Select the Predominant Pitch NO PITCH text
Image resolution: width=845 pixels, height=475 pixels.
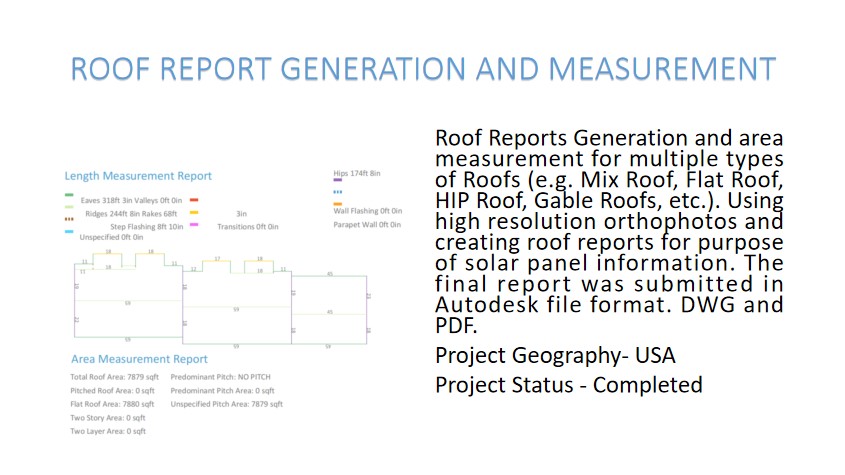[221, 377]
